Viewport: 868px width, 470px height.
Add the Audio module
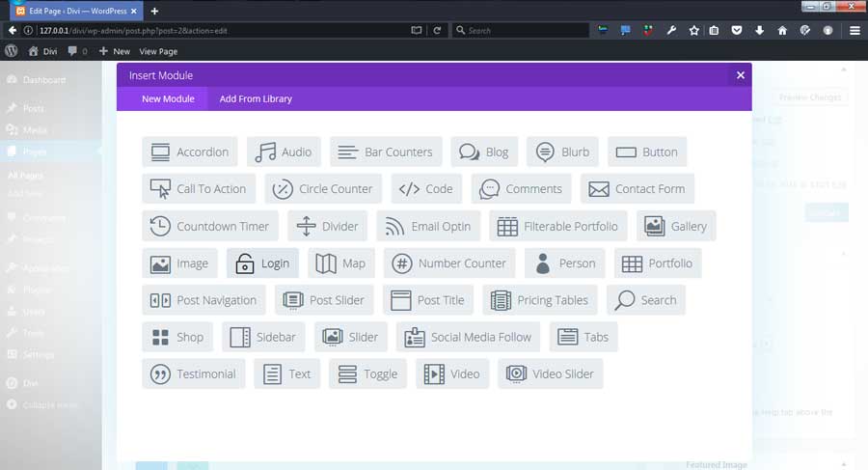[284, 152]
